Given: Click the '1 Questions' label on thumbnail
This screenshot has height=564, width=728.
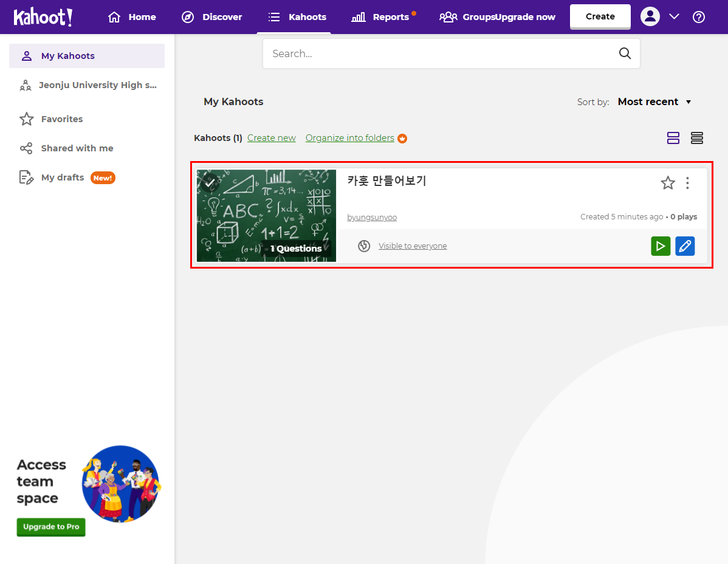Looking at the screenshot, I should pyautogui.click(x=296, y=249).
